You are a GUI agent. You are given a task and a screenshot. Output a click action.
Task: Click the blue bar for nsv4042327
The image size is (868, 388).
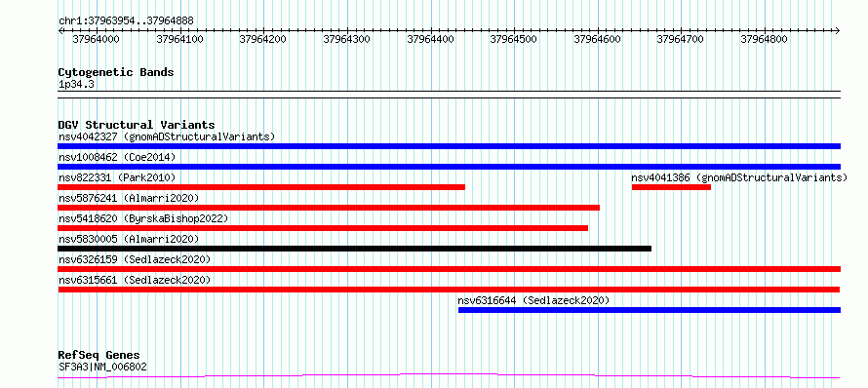click(449, 146)
